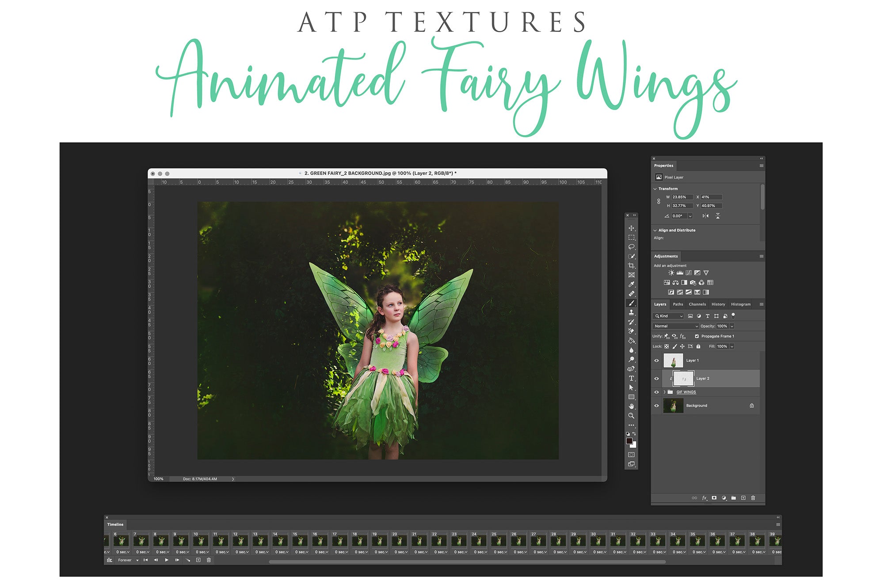Image resolution: width=884 pixels, height=588 pixels.
Task: Open the Normal blend mode dropdown
Action: pos(675,326)
